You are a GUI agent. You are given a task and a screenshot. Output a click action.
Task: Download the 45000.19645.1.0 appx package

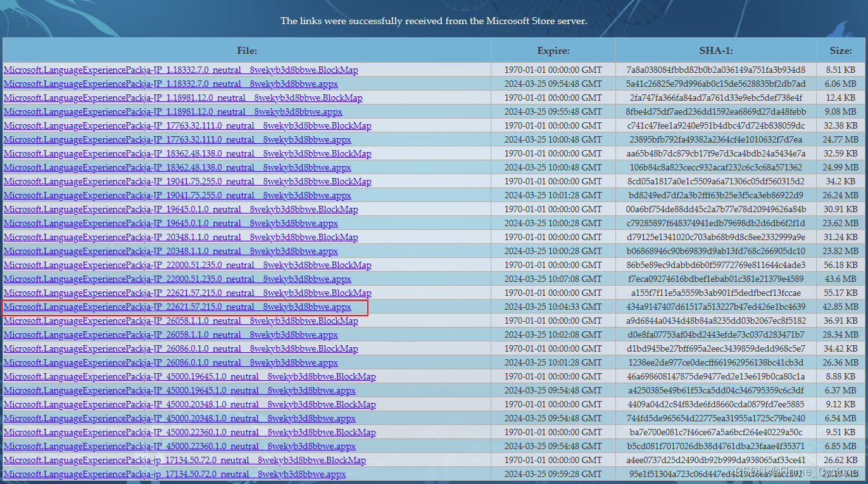(180, 390)
